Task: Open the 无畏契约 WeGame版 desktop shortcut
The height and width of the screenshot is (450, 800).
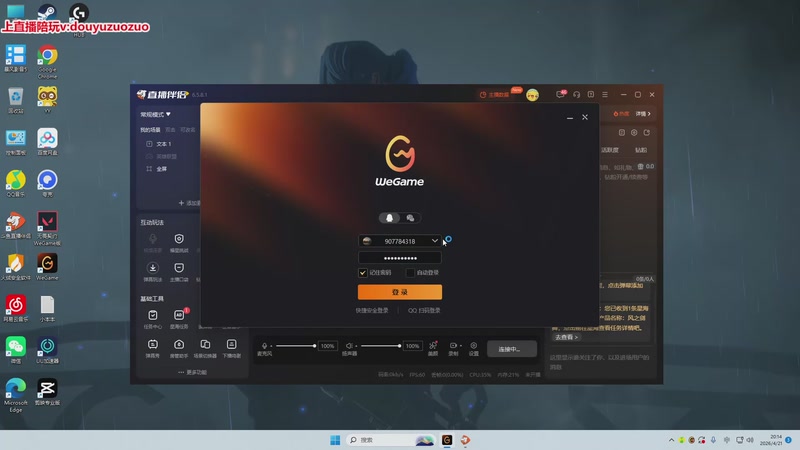Action: coord(47,229)
